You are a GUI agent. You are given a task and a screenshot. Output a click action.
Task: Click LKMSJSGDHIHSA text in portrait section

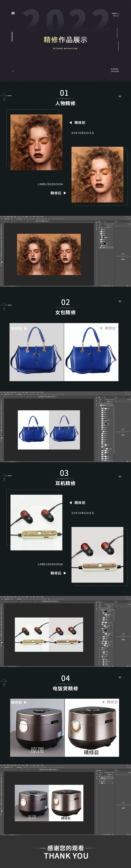(x=50, y=184)
